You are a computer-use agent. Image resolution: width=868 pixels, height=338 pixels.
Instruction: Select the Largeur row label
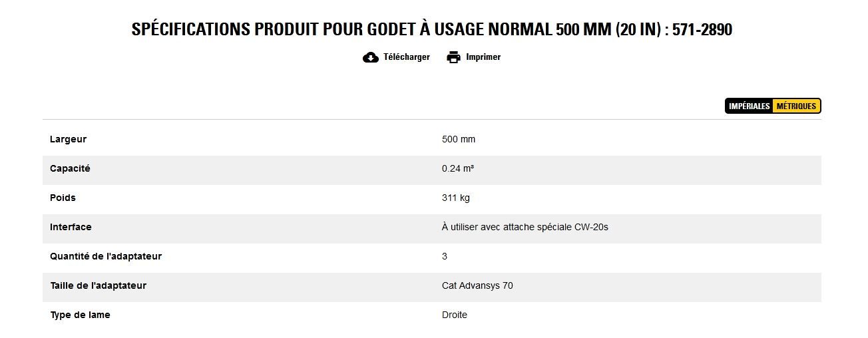68,140
